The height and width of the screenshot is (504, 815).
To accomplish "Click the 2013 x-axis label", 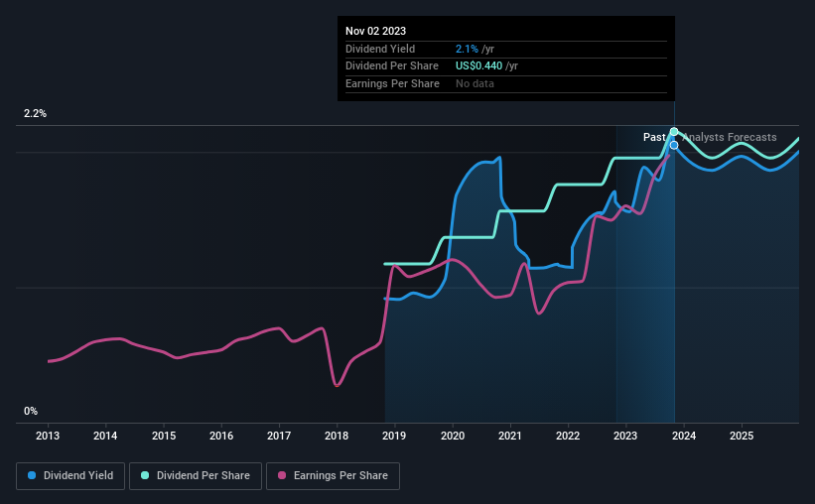I will [x=48, y=436].
